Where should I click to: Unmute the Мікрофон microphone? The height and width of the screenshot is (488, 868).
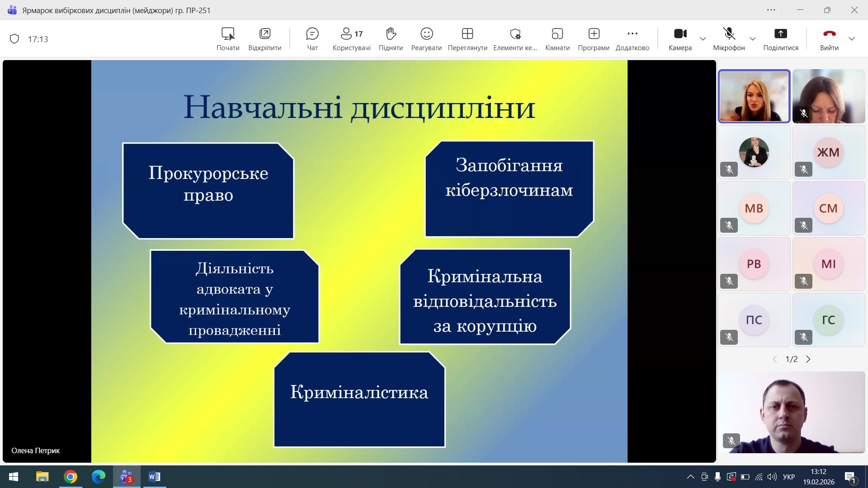coord(729,38)
